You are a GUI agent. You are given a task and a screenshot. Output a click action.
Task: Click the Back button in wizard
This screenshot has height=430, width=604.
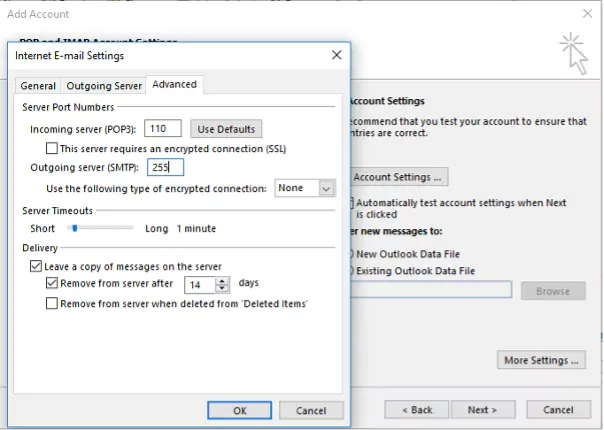pos(415,410)
